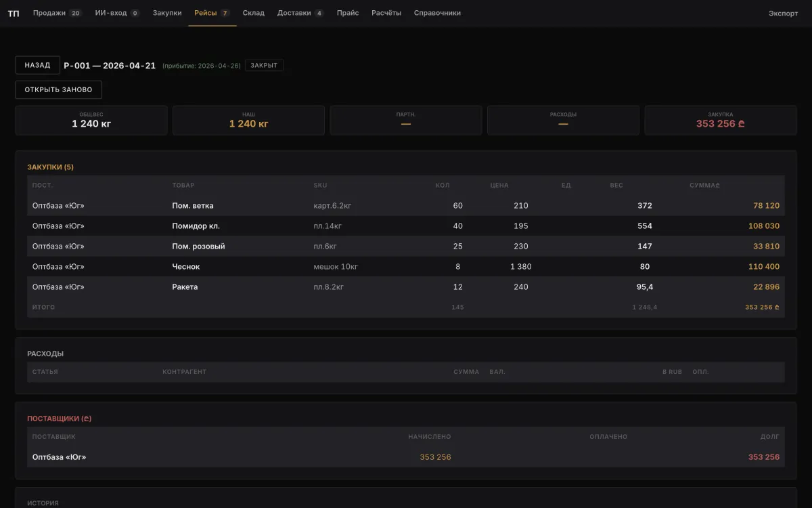Select the Ракета product row
Viewport: 812px width, 508px height.
pos(406,287)
